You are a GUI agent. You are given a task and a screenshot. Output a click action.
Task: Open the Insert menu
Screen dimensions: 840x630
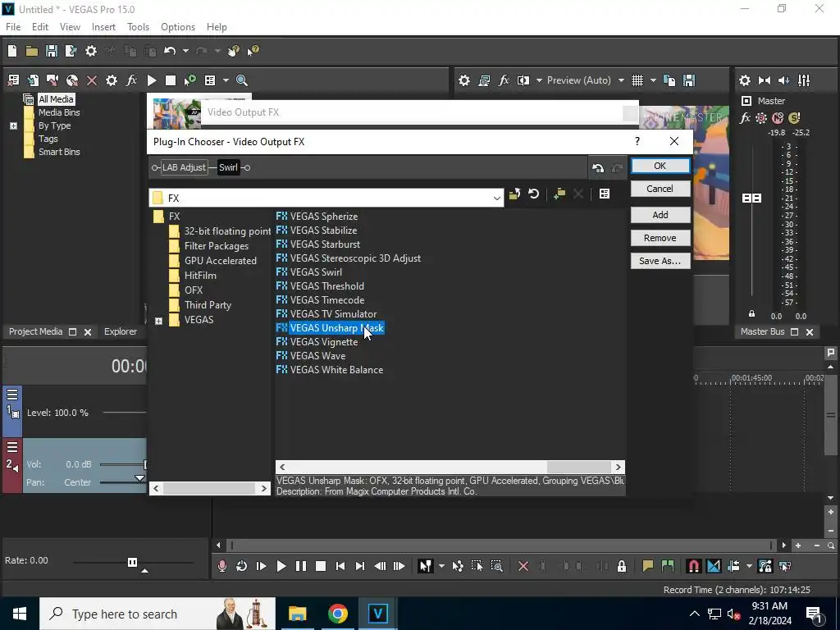(103, 27)
